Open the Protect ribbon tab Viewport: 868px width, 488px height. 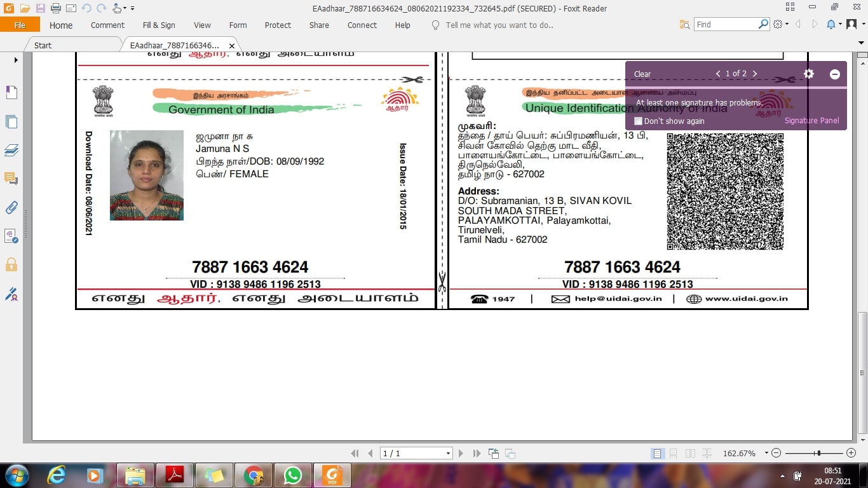click(278, 25)
